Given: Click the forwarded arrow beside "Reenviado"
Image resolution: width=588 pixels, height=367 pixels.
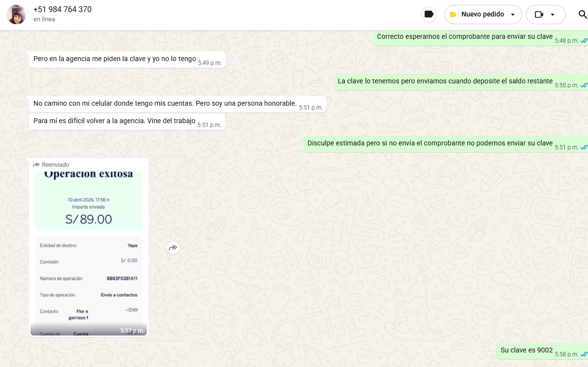Looking at the screenshot, I should [36, 165].
